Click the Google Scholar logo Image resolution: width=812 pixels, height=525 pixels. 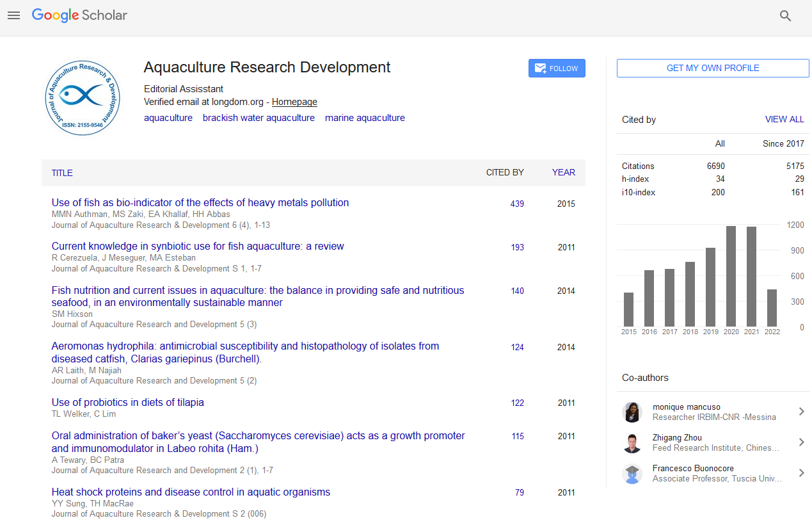coord(79,15)
